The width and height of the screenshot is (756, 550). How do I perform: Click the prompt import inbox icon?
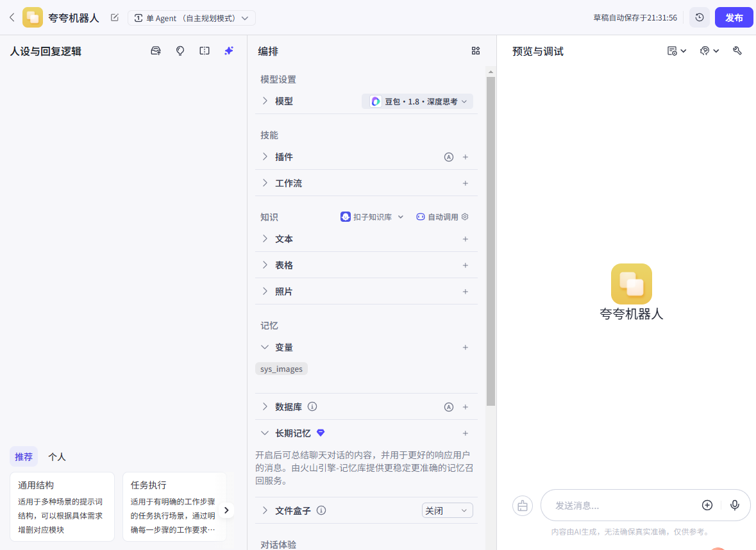(x=156, y=51)
